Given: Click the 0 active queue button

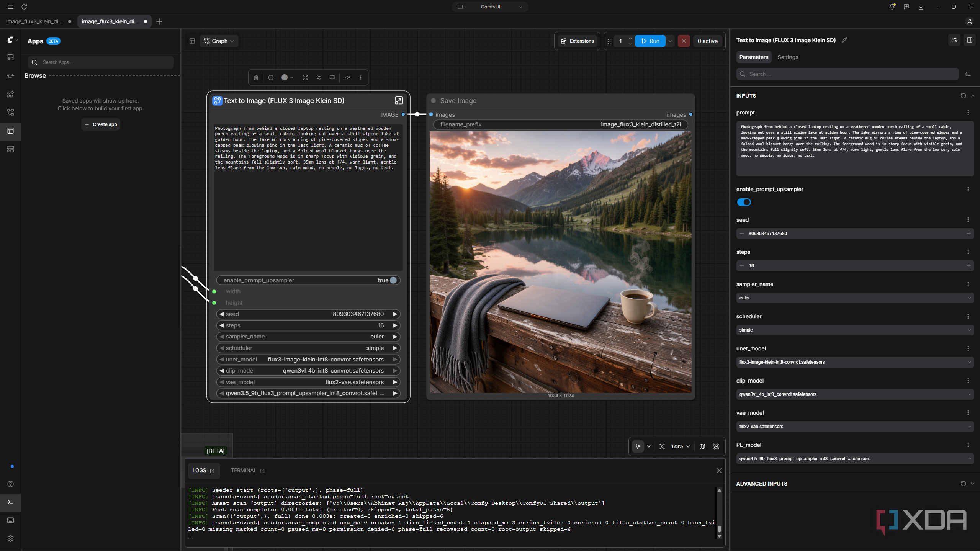Looking at the screenshot, I should [707, 41].
